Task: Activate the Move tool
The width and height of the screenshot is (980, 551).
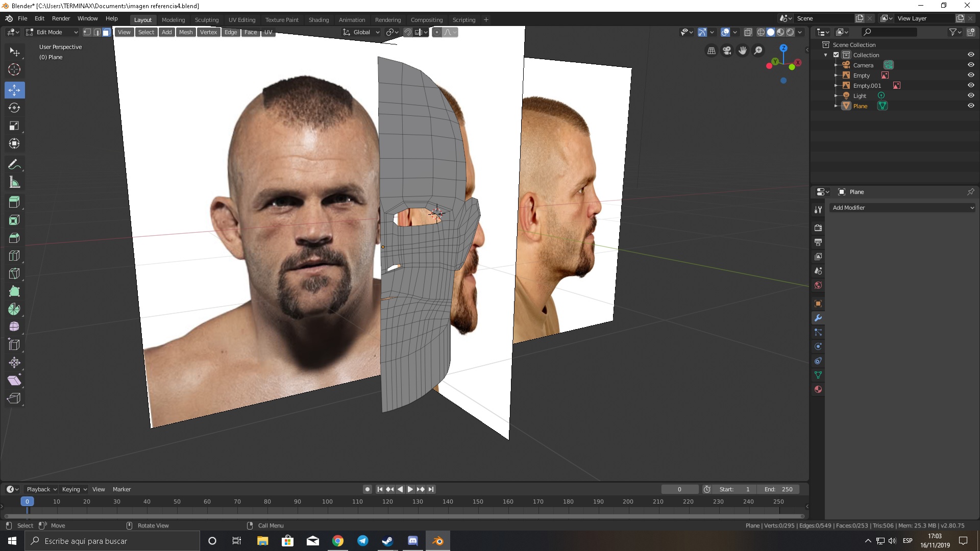Action: 14,90
